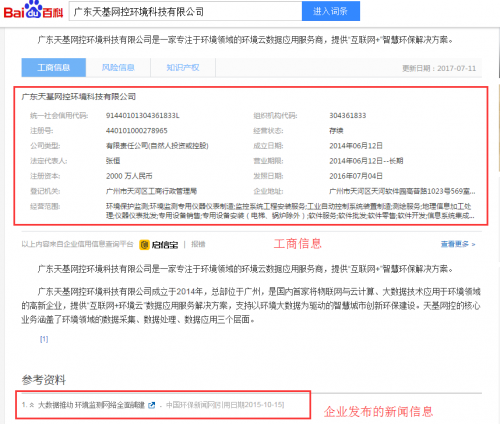Click the credit code 91440101304361833L

(x=143, y=116)
